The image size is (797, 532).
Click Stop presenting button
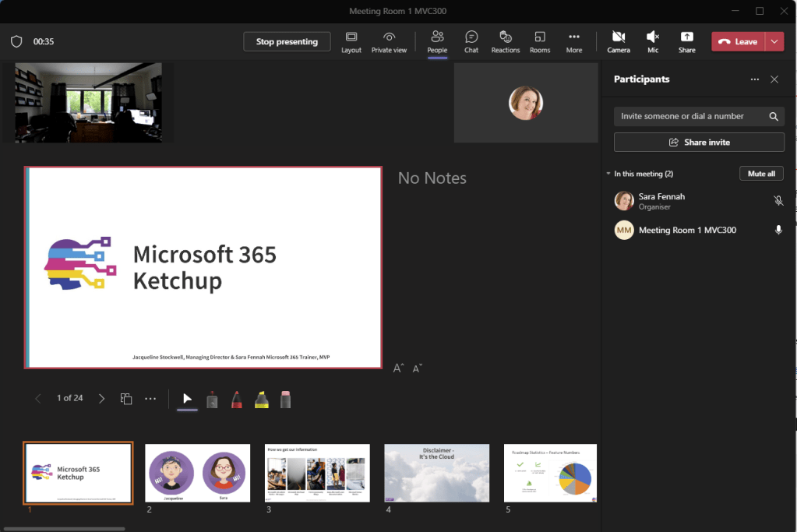[287, 41]
